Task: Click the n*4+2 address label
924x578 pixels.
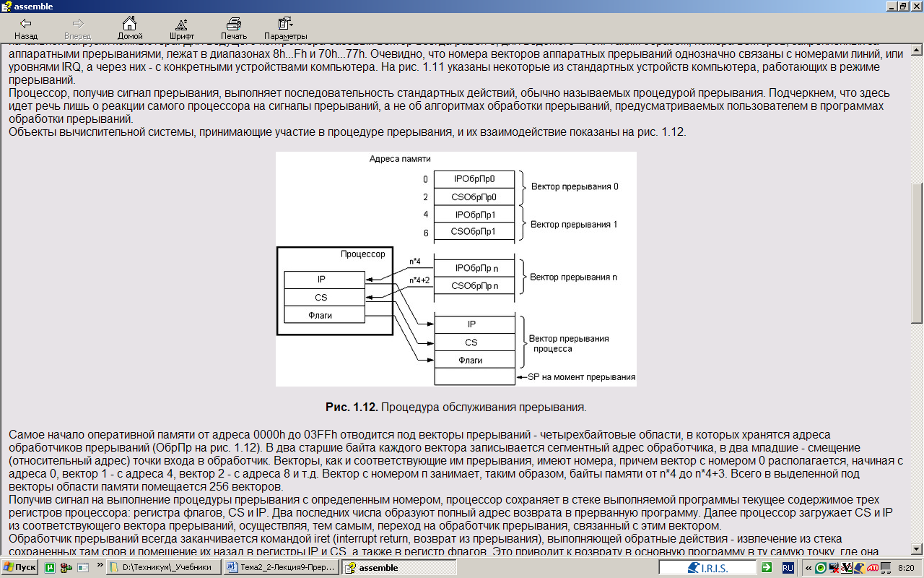Action: [x=420, y=280]
